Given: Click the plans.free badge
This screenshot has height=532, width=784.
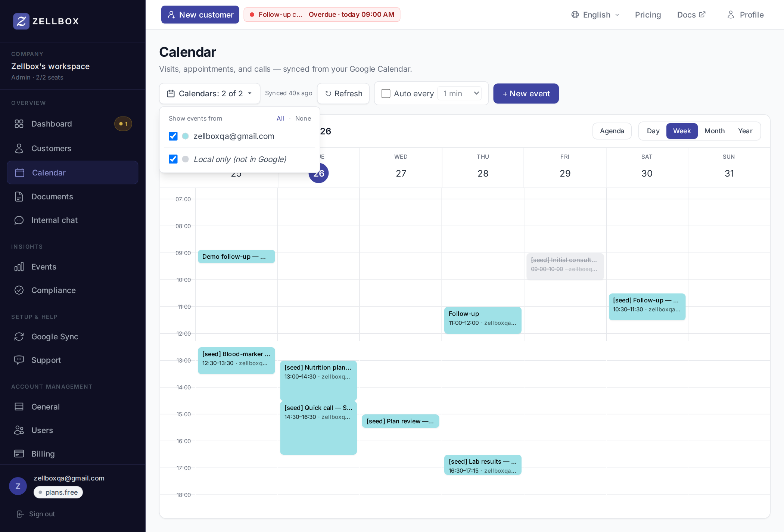Looking at the screenshot, I should (58, 492).
